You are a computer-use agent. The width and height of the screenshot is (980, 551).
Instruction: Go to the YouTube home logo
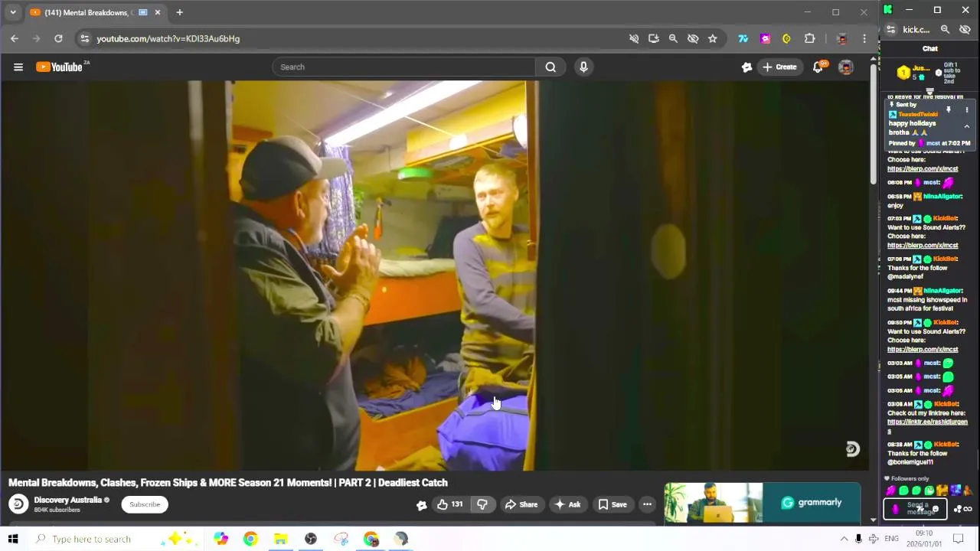click(x=59, y=67)
